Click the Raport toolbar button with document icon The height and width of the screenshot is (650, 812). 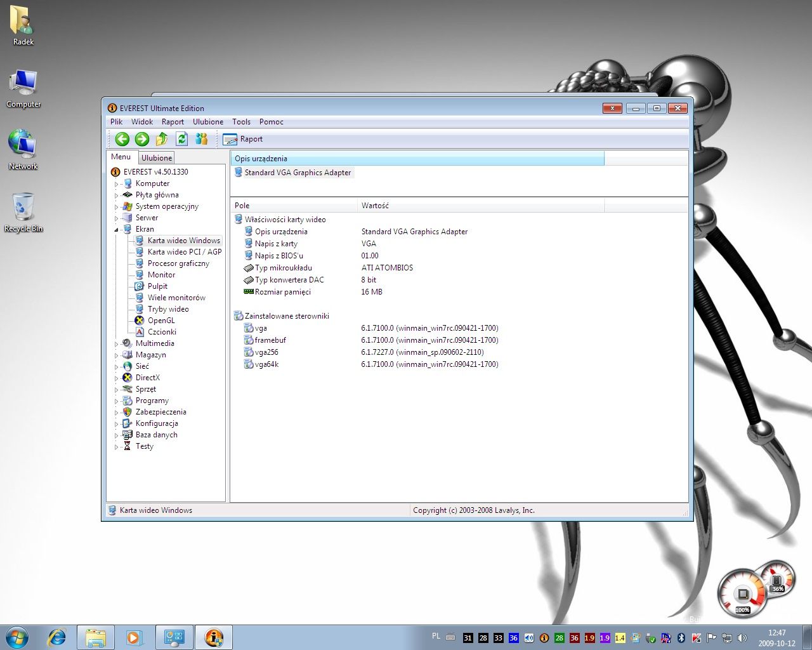(x=242, y=139)
